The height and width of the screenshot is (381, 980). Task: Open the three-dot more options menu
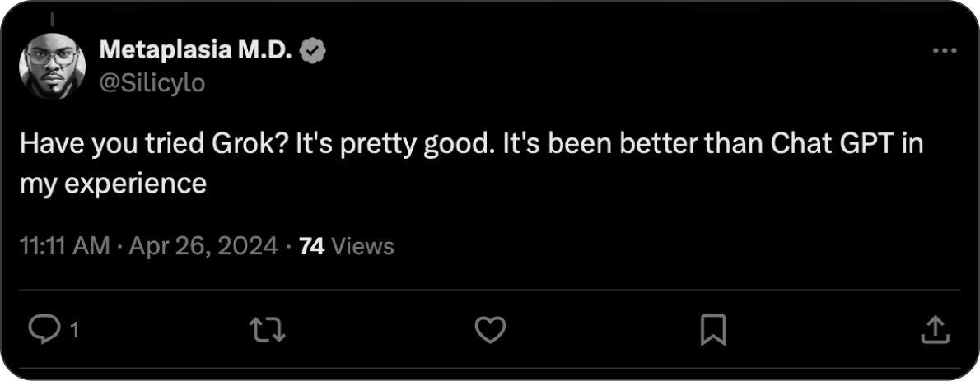(944, 51)
